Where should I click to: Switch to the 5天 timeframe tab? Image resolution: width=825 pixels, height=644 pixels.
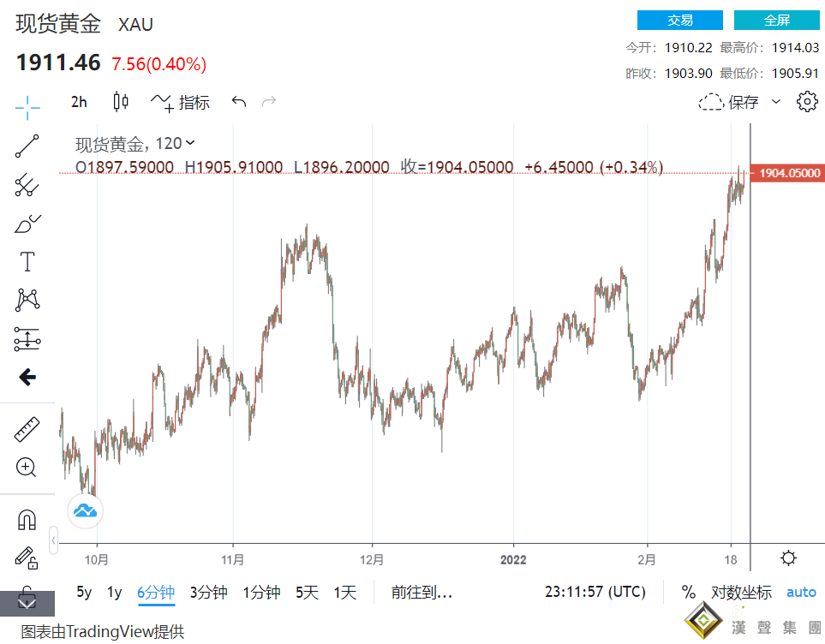point(305,592)
